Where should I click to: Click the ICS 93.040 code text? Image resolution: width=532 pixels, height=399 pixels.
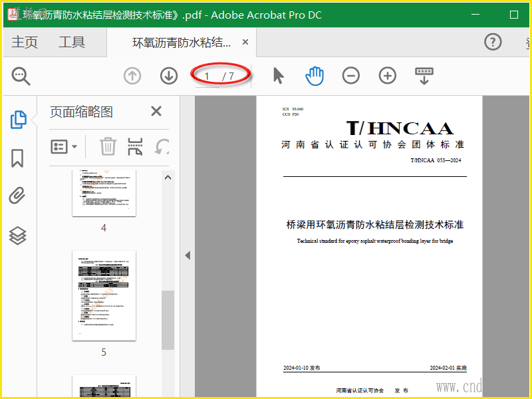pos(293,109)
